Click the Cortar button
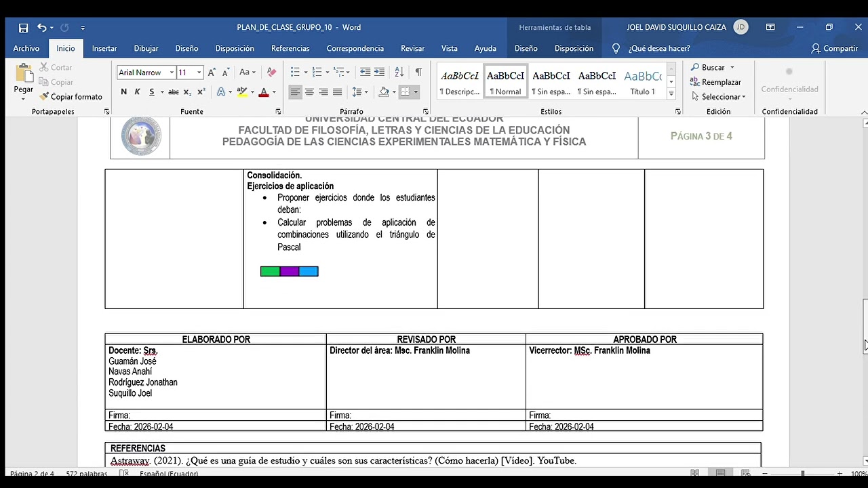Screen dimensions: 868x488 [56, 67]
